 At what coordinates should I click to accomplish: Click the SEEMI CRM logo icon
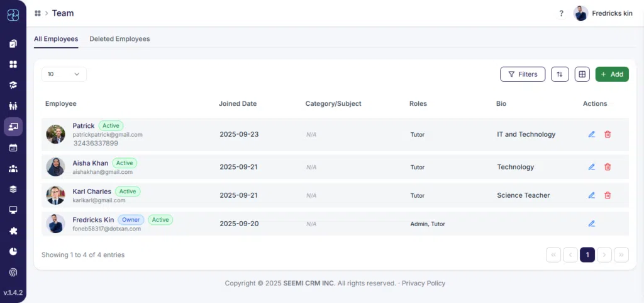click(x=13, y=15)
